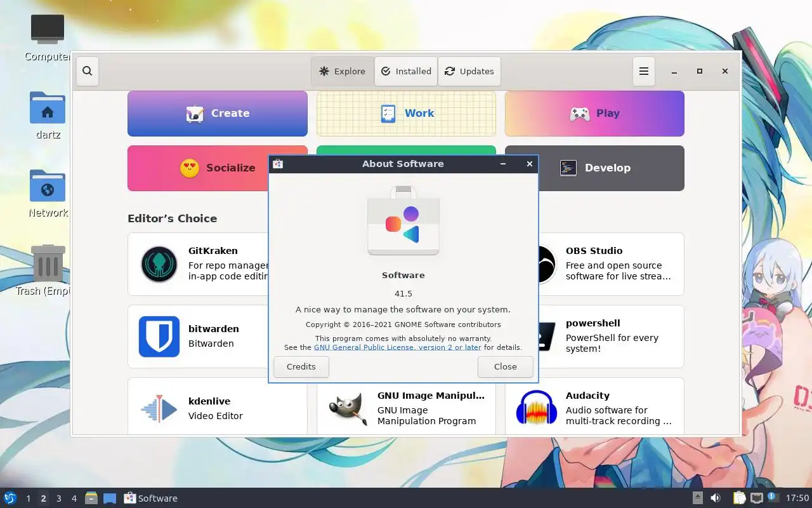Open the search in Software window
This screenshot has height=508, width=812.
click(88, 71)
